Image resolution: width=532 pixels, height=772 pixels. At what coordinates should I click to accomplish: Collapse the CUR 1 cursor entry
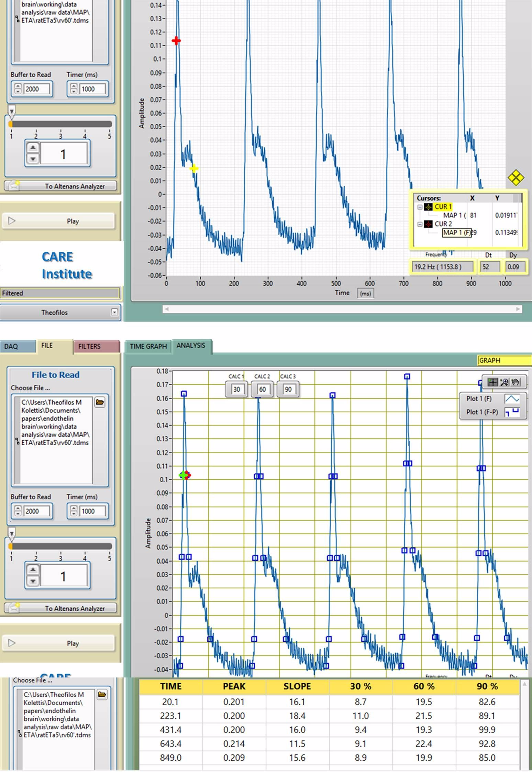[x=420, y=207]
